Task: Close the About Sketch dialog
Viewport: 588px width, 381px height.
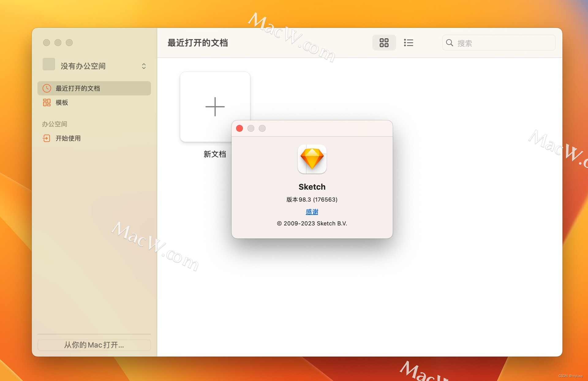Action: tap(239, 128)
